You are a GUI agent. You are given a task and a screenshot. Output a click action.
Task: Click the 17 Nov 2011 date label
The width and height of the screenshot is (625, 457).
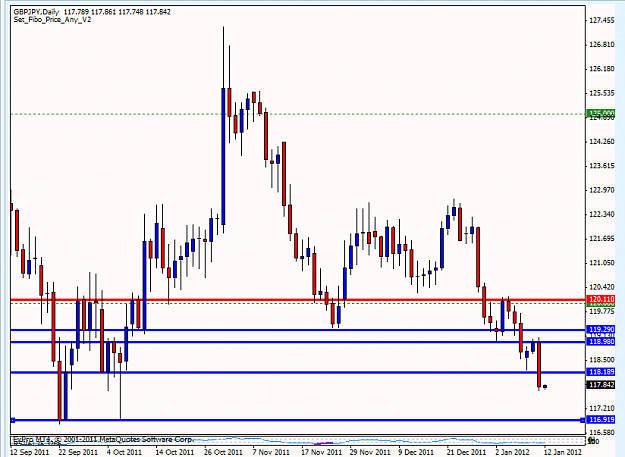tap(321, 452)
